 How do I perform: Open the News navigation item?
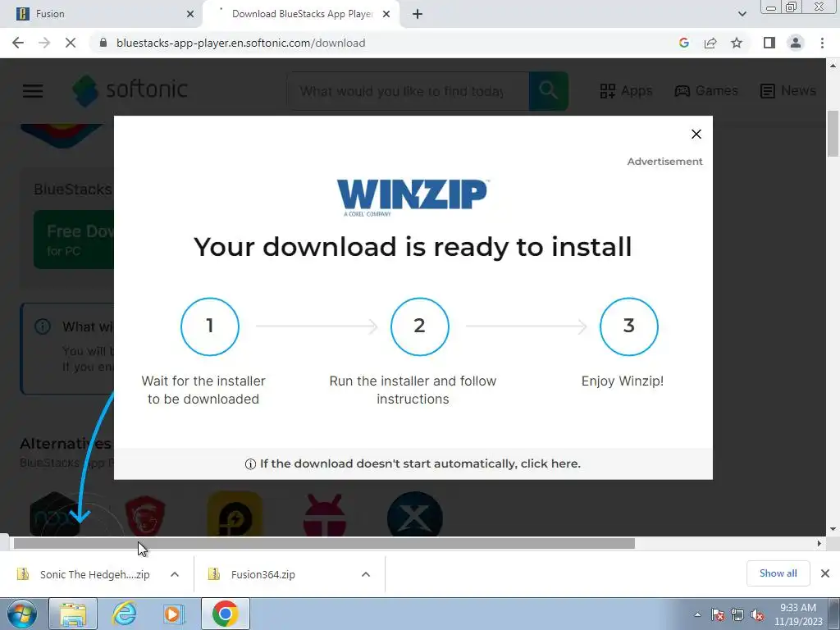pyautogui.click(x=787, y=90)
